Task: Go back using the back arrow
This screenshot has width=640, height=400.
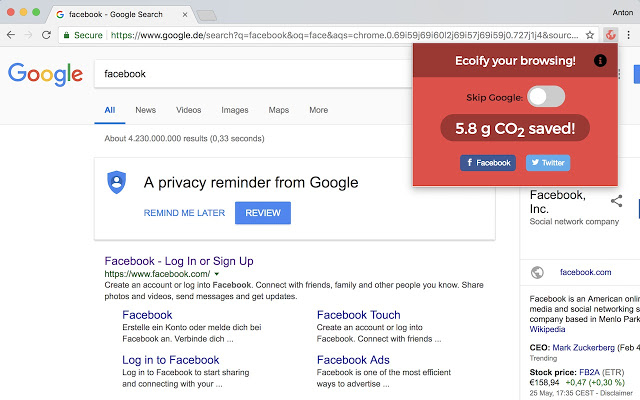Action: (x=11, y=35)
